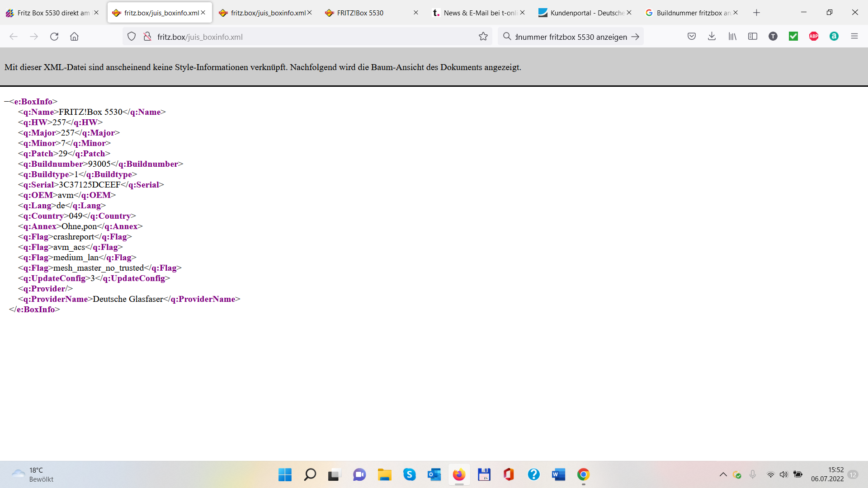
Task: Click the Buildnumber value 93005
Action: coord(99,164)
